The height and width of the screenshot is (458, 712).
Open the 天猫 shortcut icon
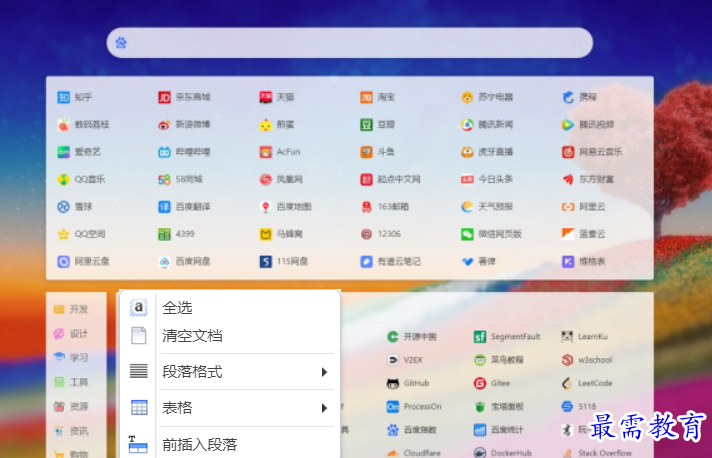(266, 97)
